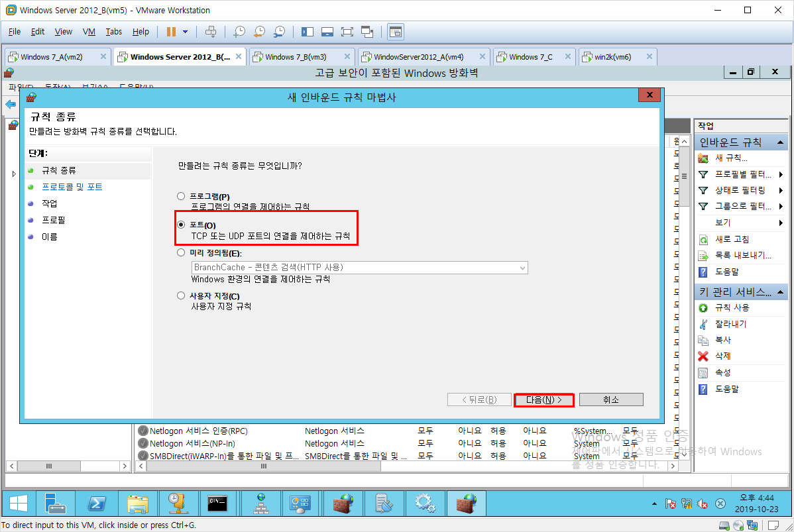Switch to the Windows 7_C tab
The image size is (794, 532).
pos(531,57)
